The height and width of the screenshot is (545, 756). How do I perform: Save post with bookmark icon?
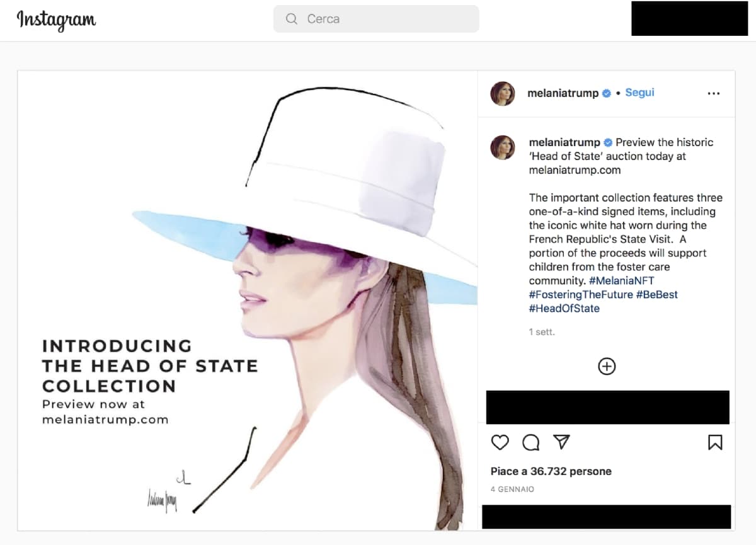[715, 442]
